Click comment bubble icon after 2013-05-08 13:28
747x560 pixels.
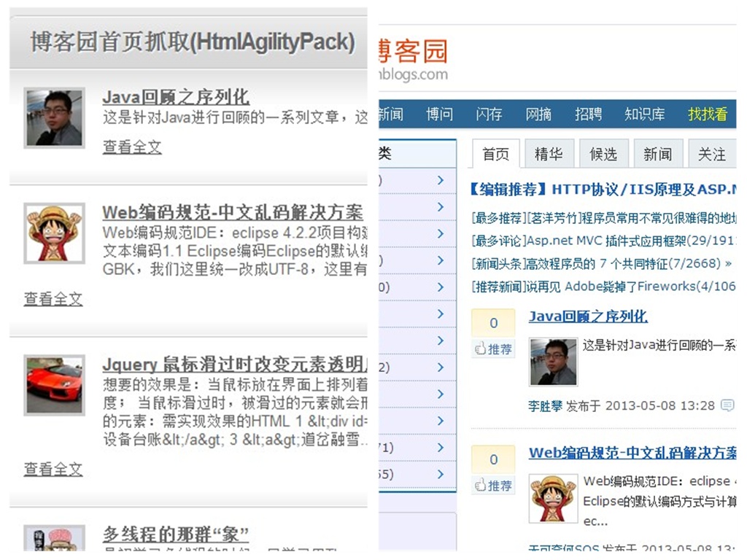tap(727, 405)
